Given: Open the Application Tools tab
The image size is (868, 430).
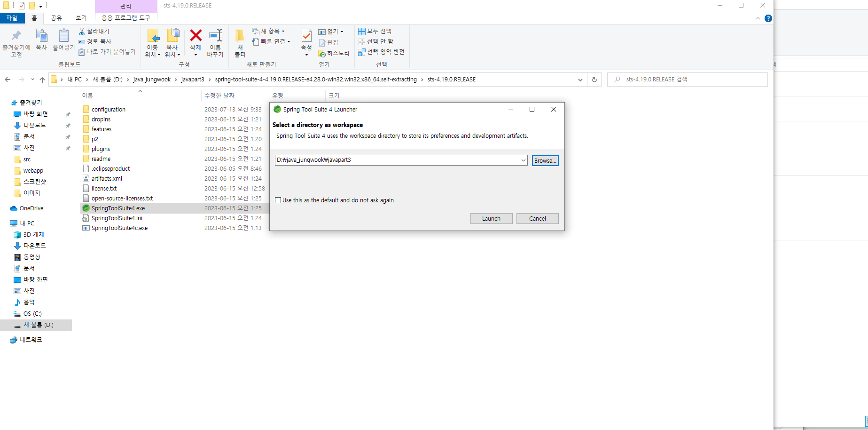Looking at the screenshot, I should pyautogui.click(x=126, y=18).
